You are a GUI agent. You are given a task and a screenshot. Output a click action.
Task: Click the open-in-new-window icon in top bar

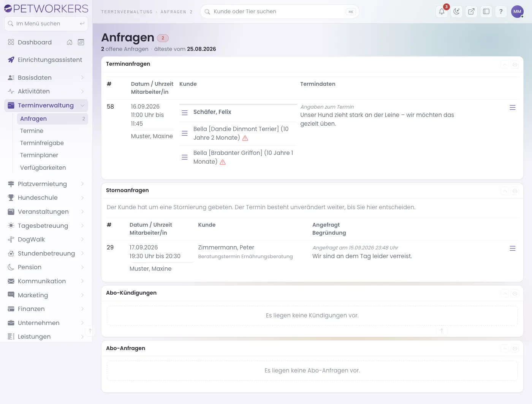click(471, 11)
